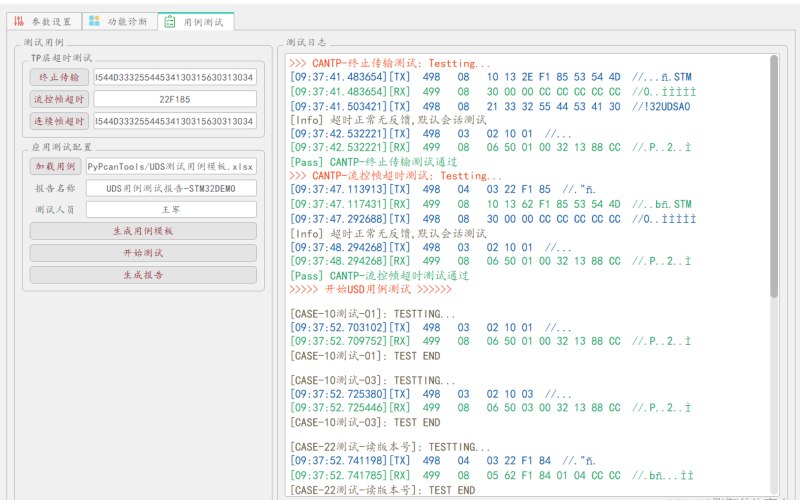
Task: Click the 报告名称 input field
Action: (171, 188)
